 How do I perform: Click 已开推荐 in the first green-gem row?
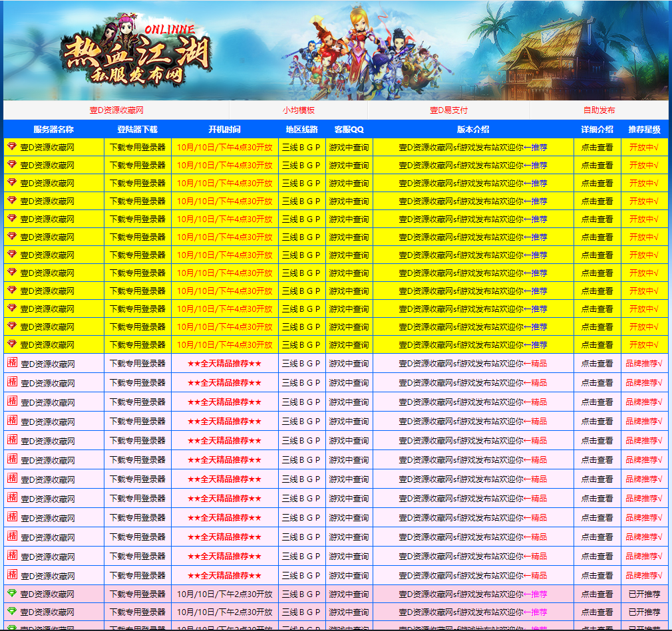(644, 594)
